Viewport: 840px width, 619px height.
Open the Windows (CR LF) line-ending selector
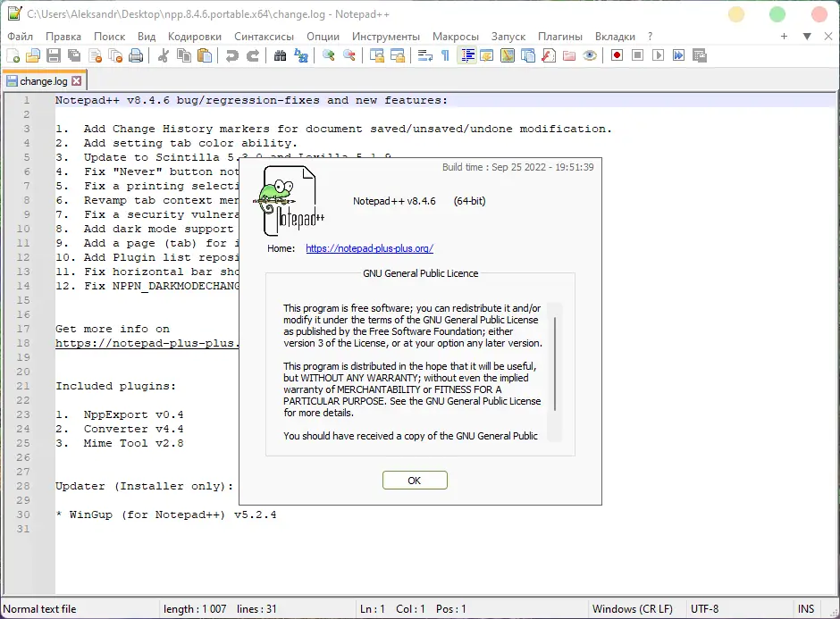click(x=632, y=609)
